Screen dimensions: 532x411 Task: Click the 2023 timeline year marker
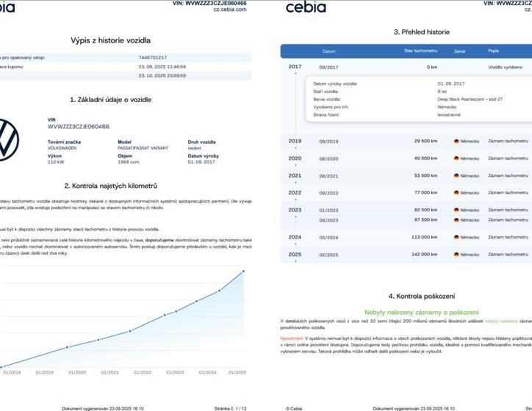[295, 210]
